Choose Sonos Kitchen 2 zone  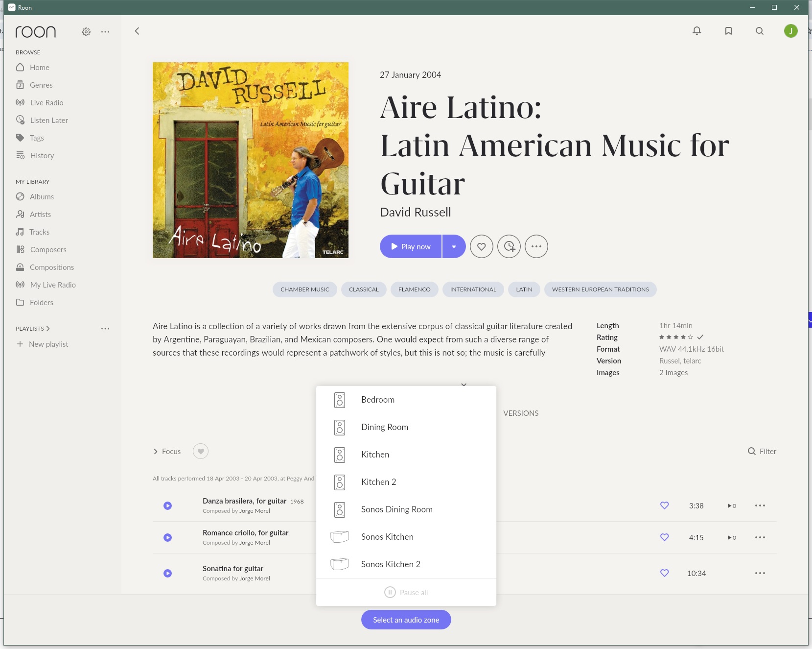point(391,564)
